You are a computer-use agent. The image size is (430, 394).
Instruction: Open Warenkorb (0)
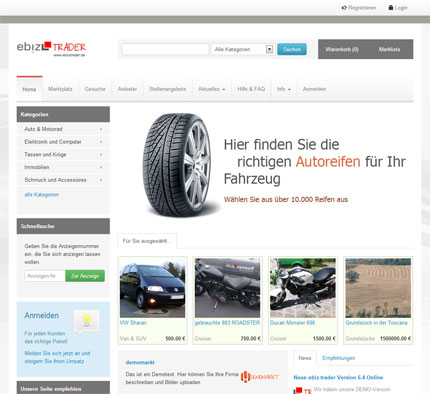tap(342, 49)
